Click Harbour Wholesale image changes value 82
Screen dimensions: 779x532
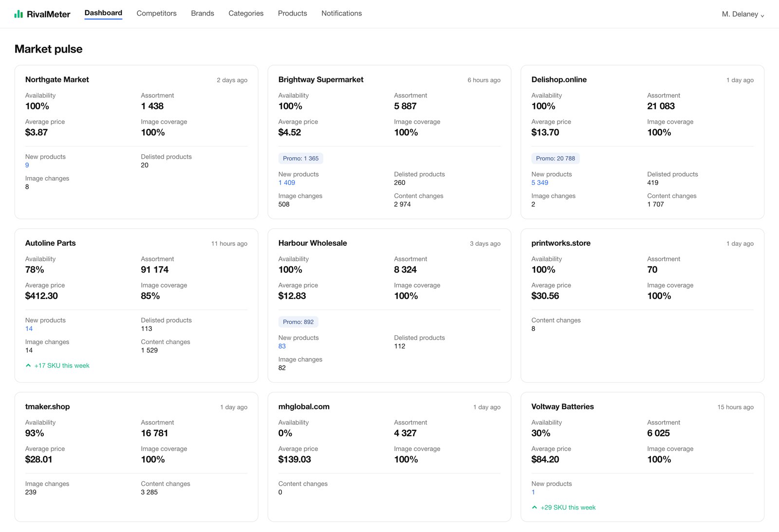(282, 368)
